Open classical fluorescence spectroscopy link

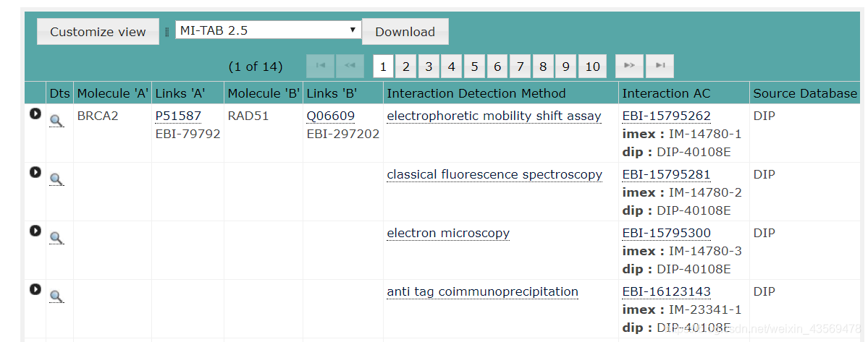point(494,174)
